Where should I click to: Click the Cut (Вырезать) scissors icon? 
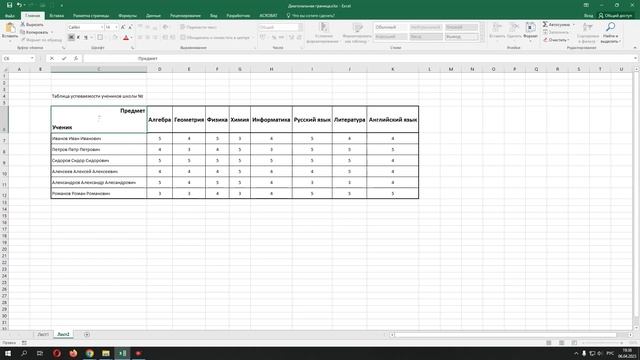23,24
